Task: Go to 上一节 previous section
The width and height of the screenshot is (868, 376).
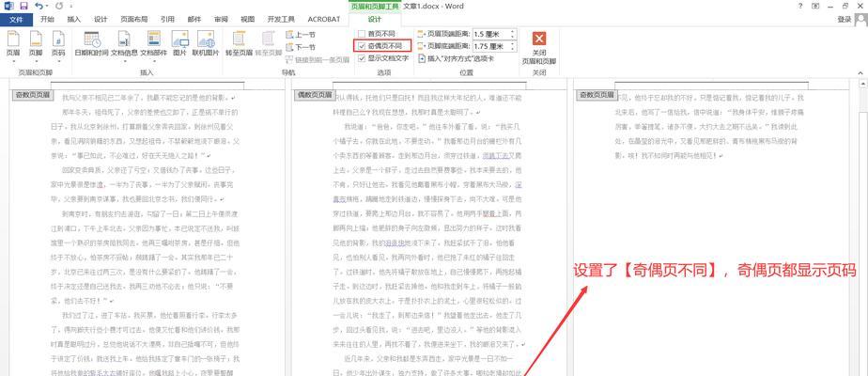Action: [302, 35]
